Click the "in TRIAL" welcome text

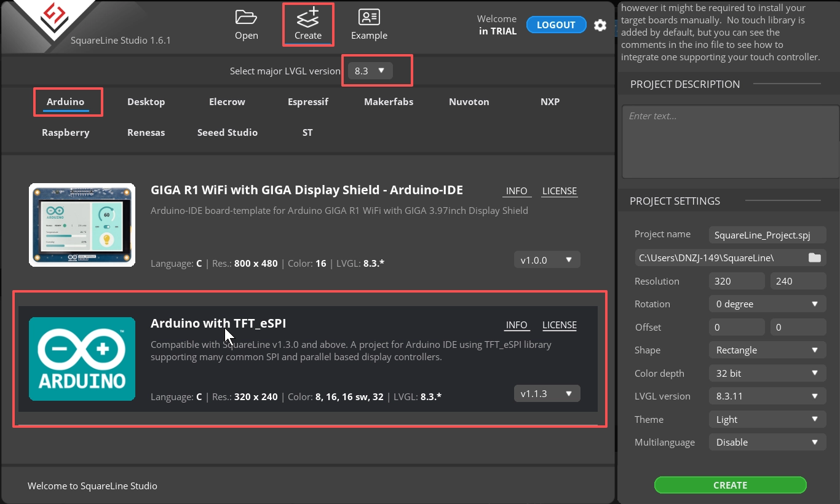pos(497,31)
